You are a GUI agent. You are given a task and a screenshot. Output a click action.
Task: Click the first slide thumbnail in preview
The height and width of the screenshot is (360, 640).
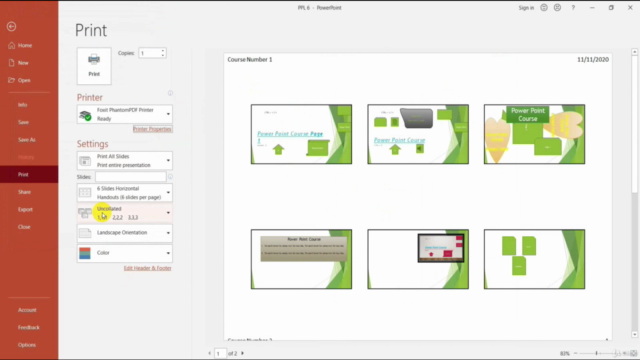[x=301, y=134]
